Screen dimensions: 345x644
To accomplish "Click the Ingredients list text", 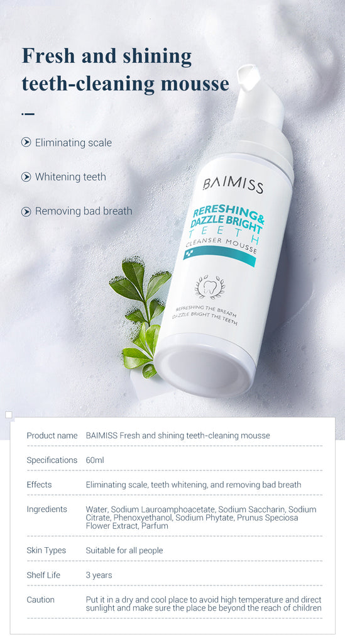I will [201, 518].
